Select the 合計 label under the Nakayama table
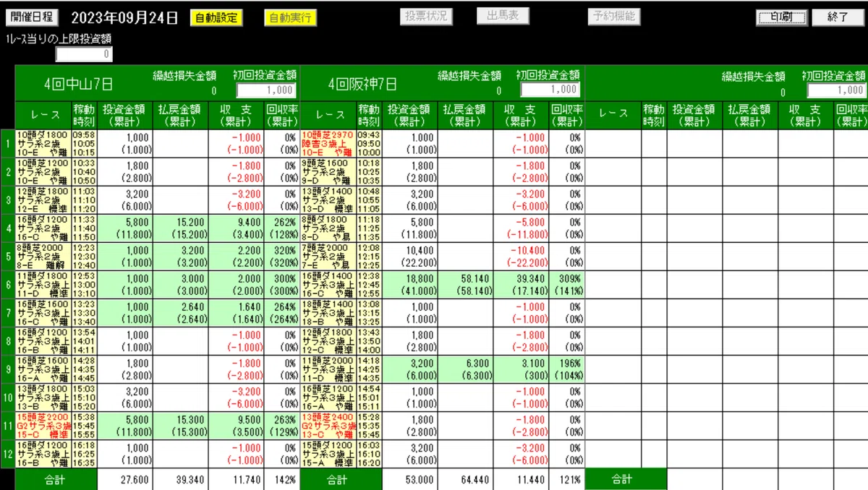 (56, 479)
